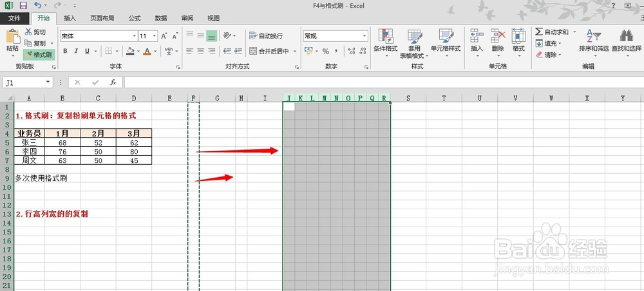
Task: Click Increase Font Size icon
Action: click(x=164, y=36)
